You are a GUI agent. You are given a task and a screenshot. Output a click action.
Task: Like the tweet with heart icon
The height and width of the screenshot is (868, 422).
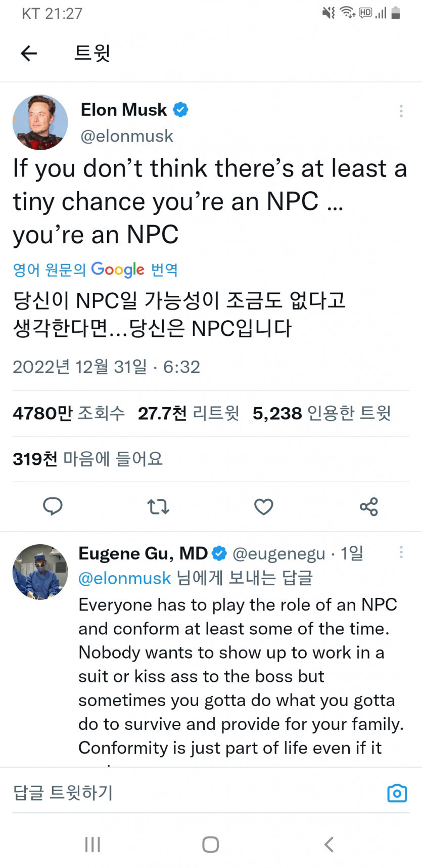coord(263,506)
